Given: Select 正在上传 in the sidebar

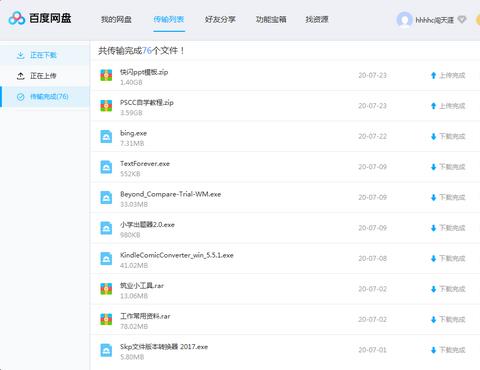Looking at the screenshot, I should 45,76.
